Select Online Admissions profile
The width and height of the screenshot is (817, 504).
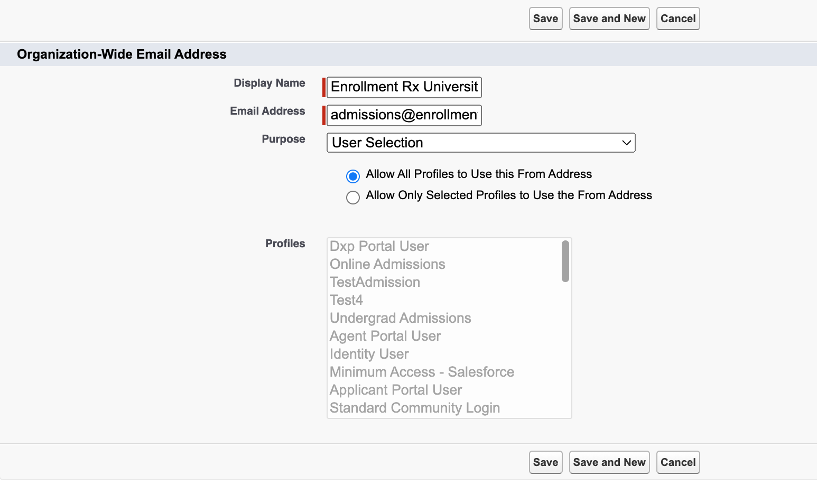click(x=387, y=264)
